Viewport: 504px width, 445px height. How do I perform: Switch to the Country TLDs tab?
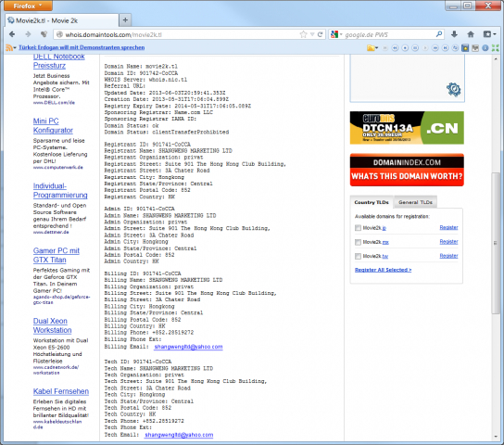click(x=372, y=202)
